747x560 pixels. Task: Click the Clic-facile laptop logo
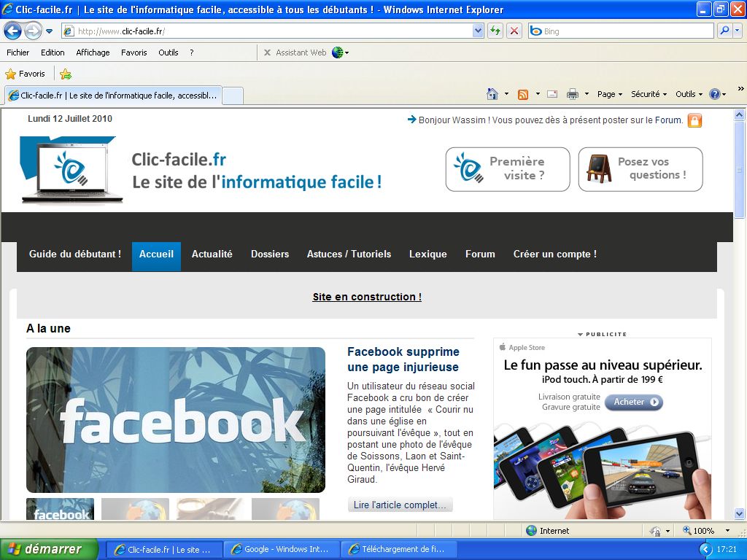pos(71,170)
